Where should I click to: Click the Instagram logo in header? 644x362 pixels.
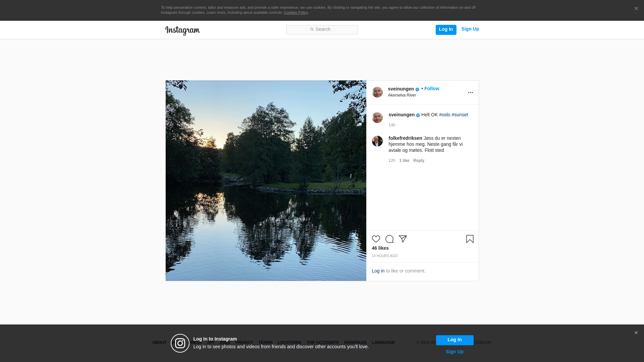coord(182,31)
